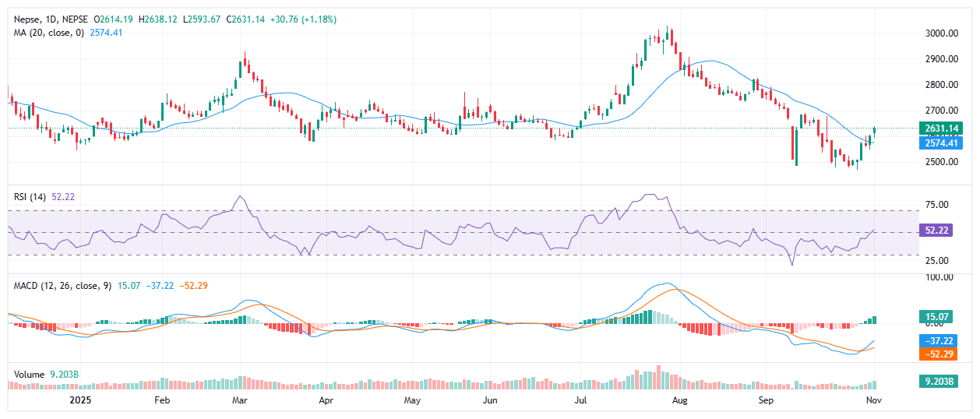The height and width of the screenshot is (419, 980).
Task: Click the Volume indicator legend label
Action: click(x=29, y=374)
